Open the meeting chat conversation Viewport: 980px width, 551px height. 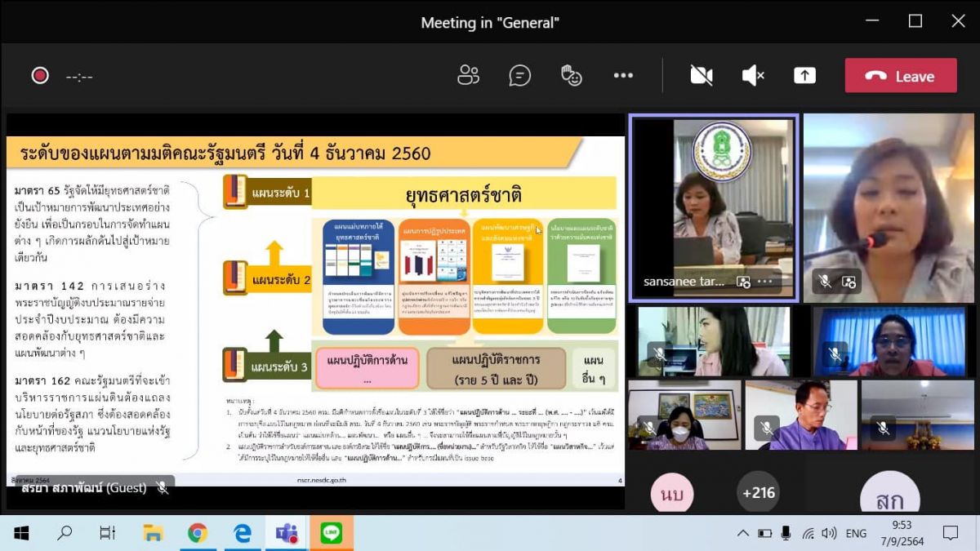tap(519, 76)
